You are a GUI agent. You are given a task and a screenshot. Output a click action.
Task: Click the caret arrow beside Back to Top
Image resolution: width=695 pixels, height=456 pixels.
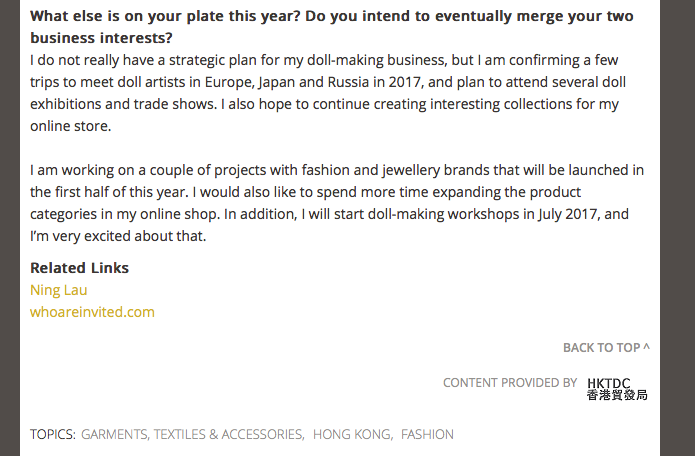646,347
